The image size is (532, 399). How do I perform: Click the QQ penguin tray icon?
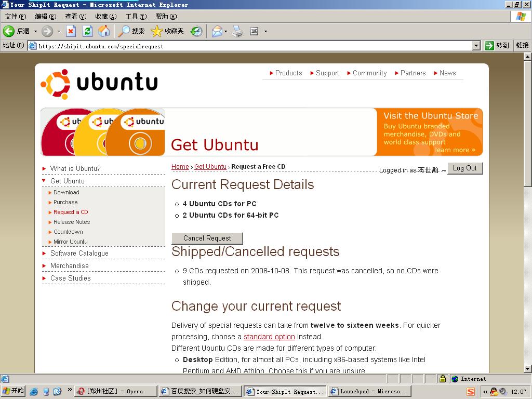pyautogui.click(x=494, y=392)
